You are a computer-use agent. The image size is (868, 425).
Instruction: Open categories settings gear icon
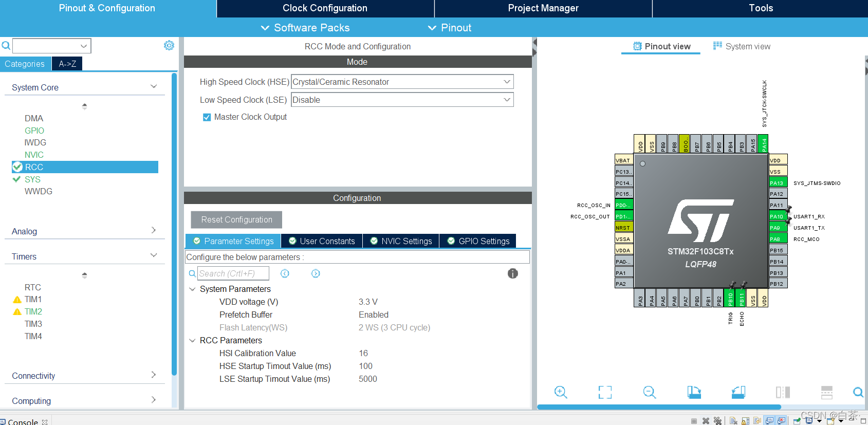coord(169,45)
